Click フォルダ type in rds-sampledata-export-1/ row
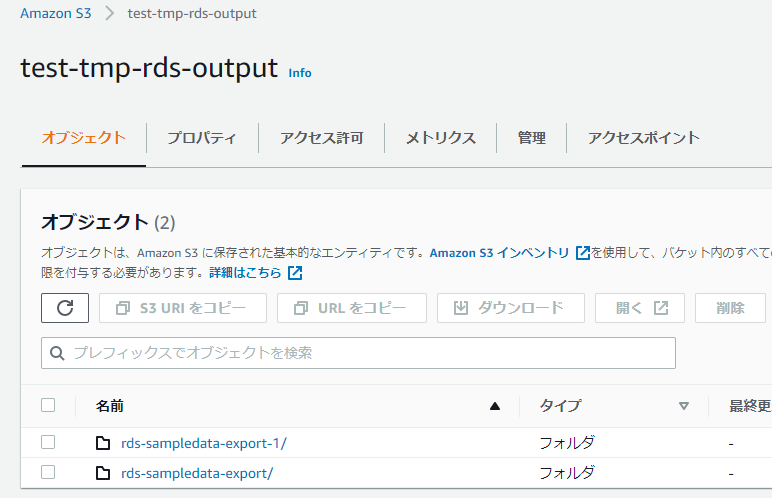 [567, 443]
